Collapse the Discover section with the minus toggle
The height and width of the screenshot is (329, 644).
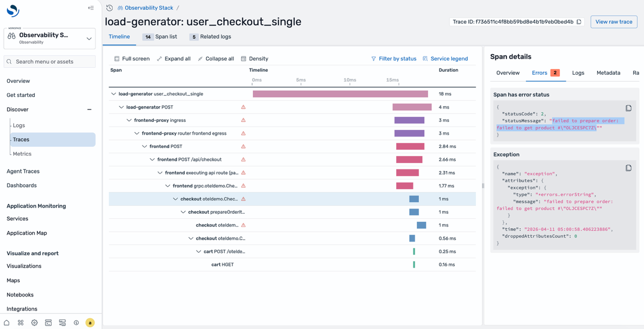(x=89, y=109)
